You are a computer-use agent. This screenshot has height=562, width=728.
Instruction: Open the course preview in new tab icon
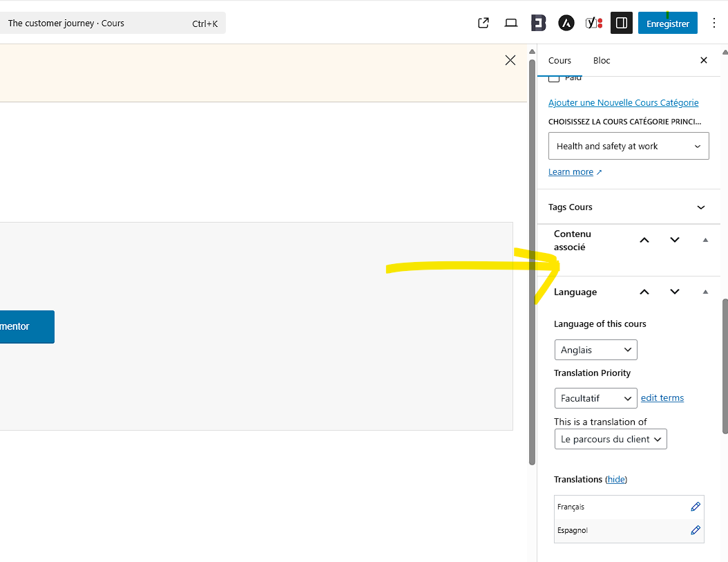483,23
